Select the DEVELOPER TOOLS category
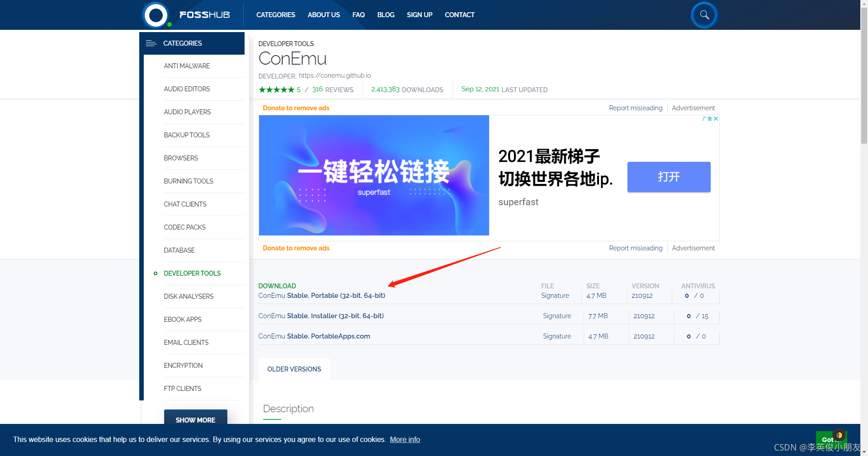Image resolution: width=868 pixels, height=456 pixels. pyautogui.click(x=192, y=273)
